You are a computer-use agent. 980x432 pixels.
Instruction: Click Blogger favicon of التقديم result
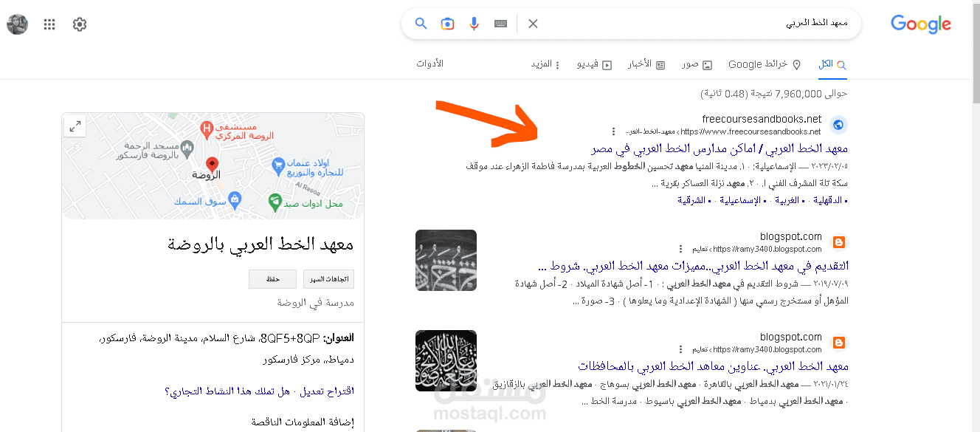(838, 242)
